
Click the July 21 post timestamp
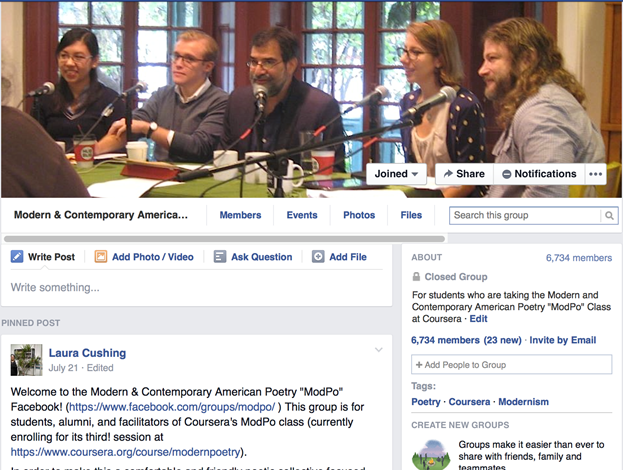click(63, 368)
